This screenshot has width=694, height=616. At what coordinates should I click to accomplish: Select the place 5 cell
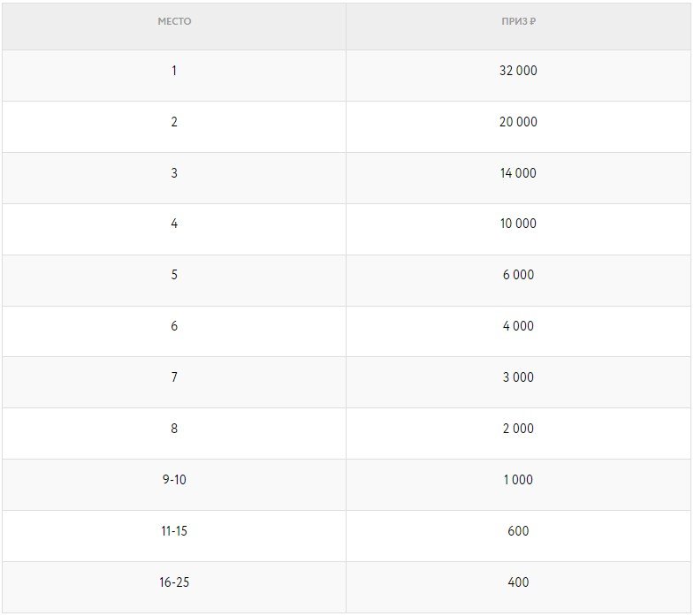174,275
